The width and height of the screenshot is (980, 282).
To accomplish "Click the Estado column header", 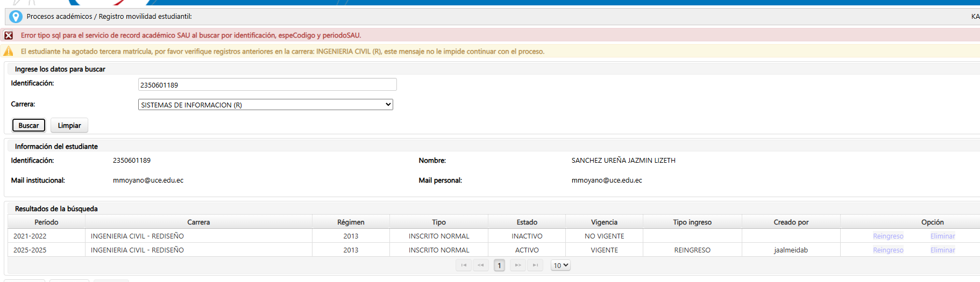I will click(527, 222).
